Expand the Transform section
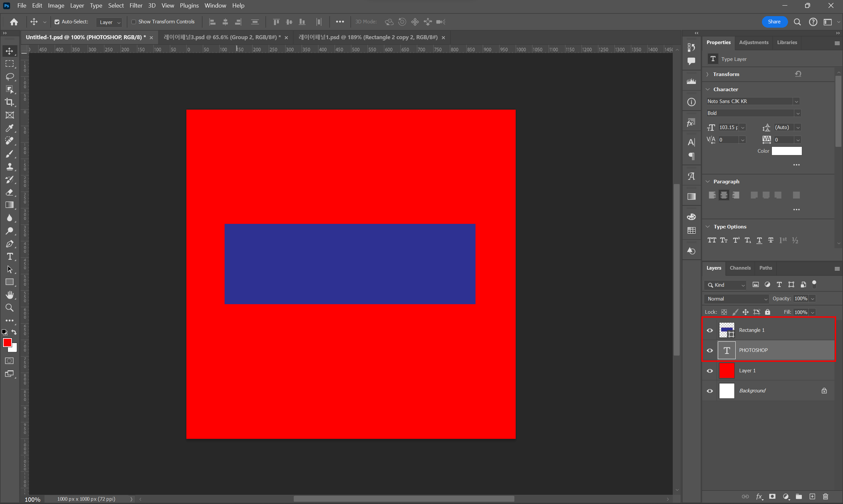 [x=707, y=74]
